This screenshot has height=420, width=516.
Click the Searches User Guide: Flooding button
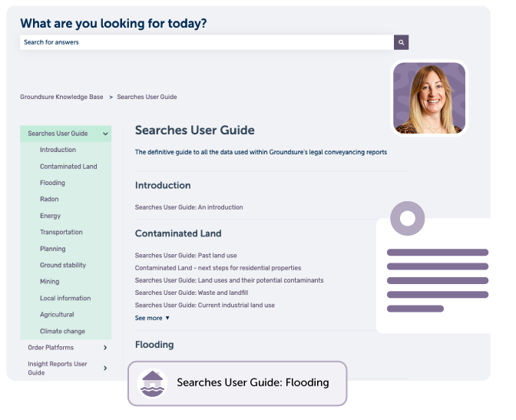coord(253,382)
